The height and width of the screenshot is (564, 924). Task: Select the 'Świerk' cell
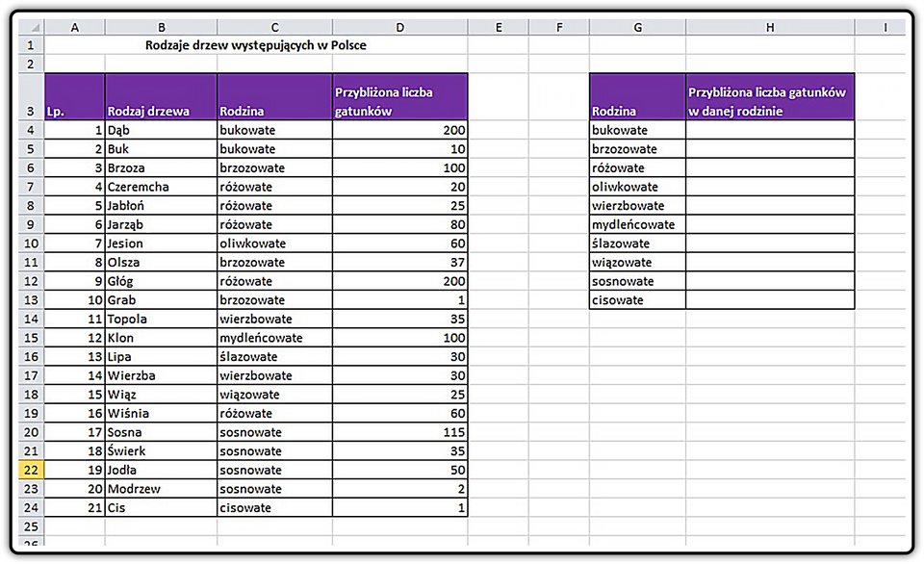pyautogui.click(x=161, y=450)
